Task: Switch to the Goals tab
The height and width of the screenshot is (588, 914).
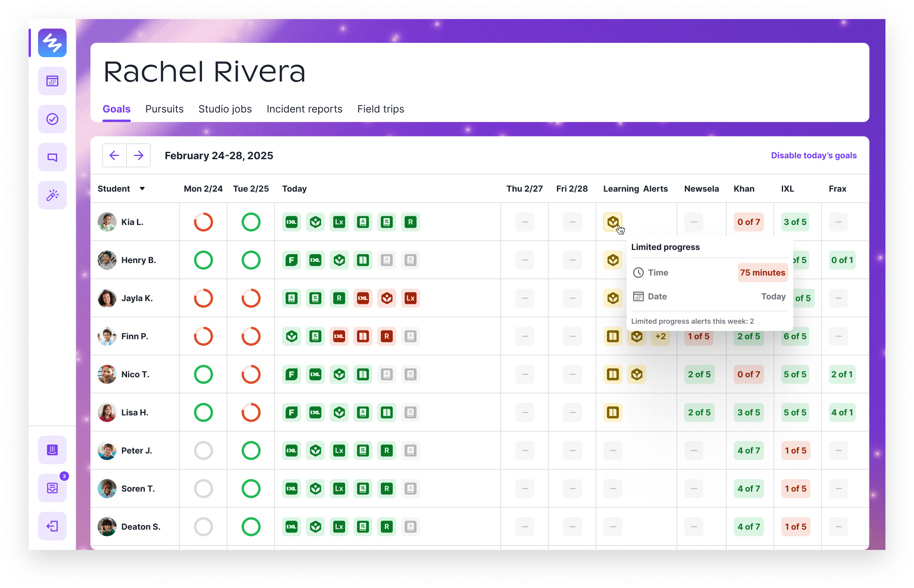Action: pos(117,109)
